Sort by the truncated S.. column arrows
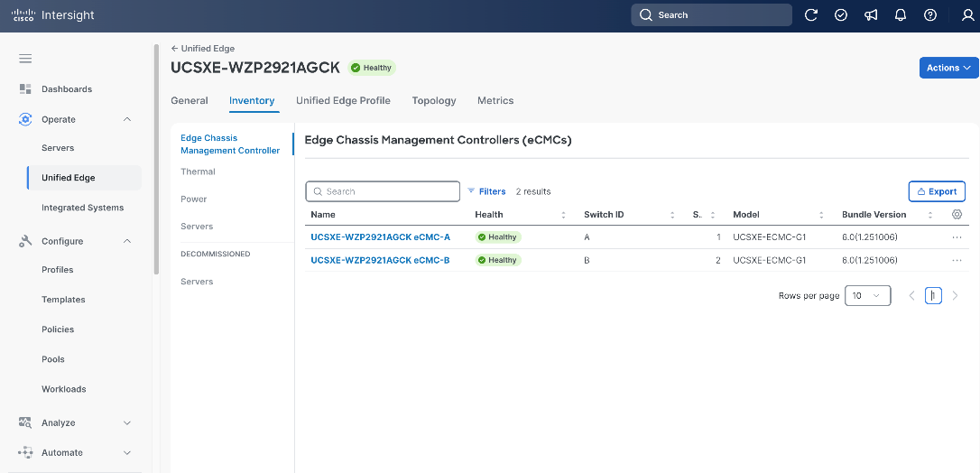 coord(713,215)
